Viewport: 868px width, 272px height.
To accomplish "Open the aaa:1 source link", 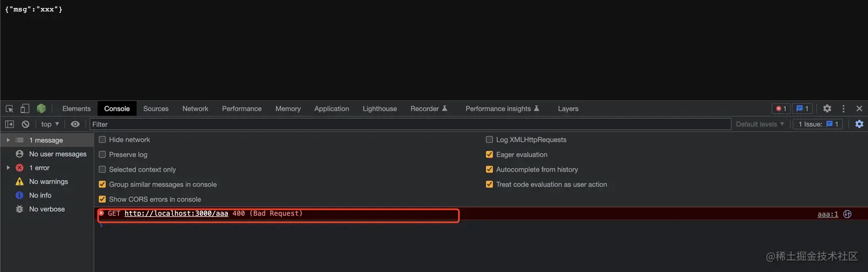I will 828,215.
